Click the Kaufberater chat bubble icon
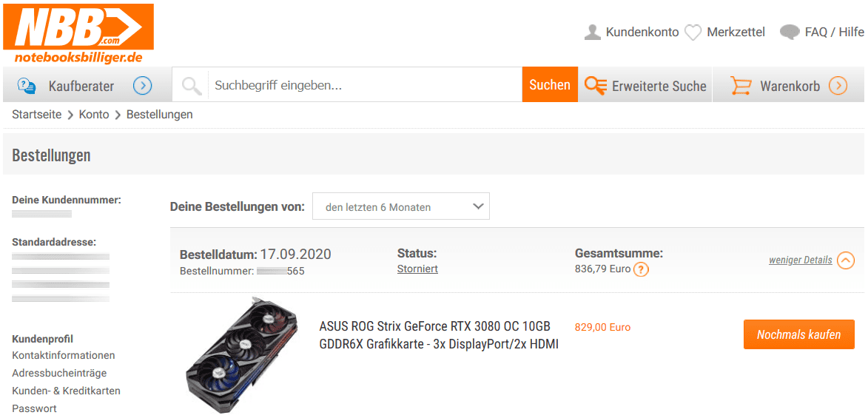 pos(27,86)
